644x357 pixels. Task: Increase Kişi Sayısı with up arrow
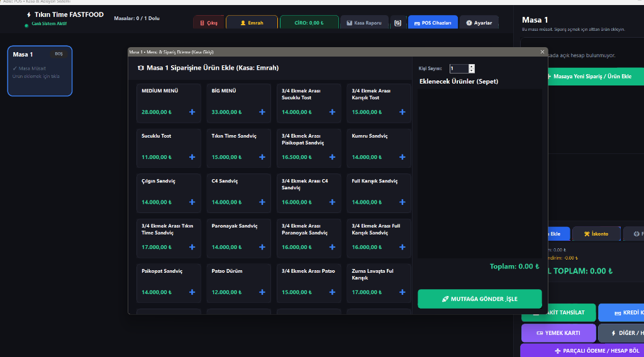click(x=472, y=67)
